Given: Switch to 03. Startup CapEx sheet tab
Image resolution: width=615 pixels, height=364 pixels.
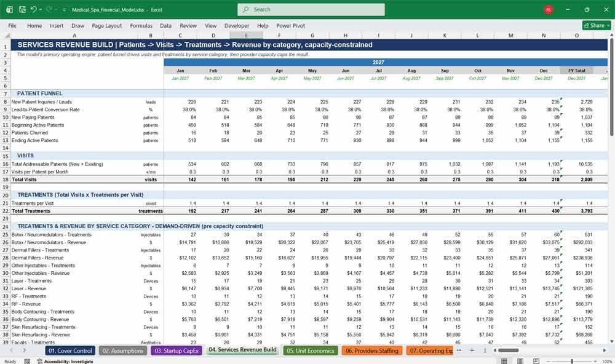Looking at the screenshot, I should [x=177, y=350].
